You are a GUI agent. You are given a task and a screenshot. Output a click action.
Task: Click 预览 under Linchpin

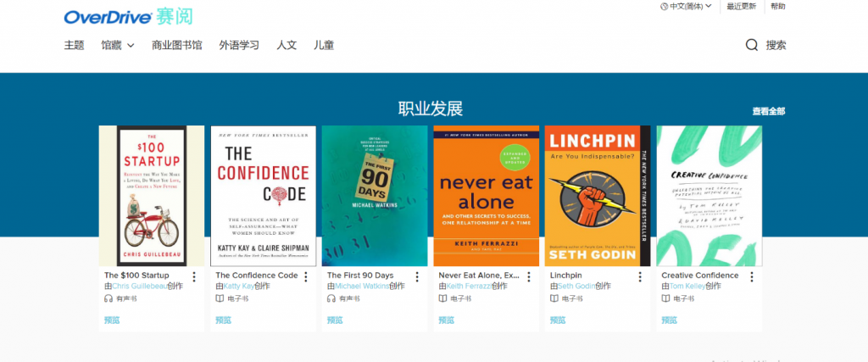pyautogui.click(x=558, y=320)
